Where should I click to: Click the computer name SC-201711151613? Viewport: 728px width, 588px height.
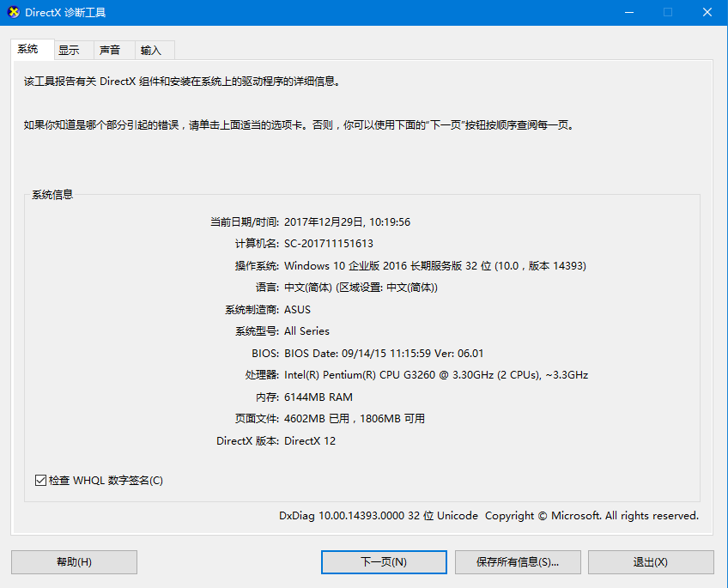[329, 244]
